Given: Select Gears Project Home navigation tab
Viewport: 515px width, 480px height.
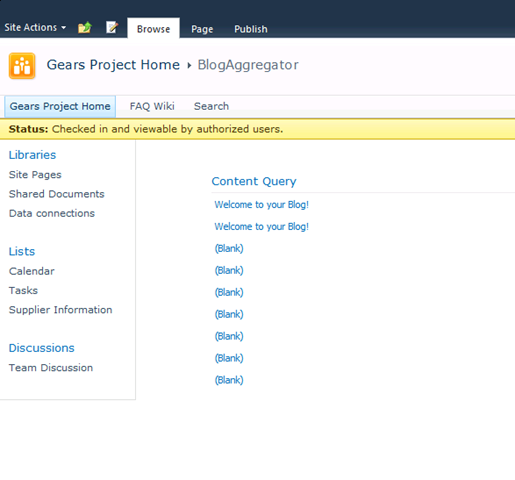Looking at the screenshot, I should point(60,106).
